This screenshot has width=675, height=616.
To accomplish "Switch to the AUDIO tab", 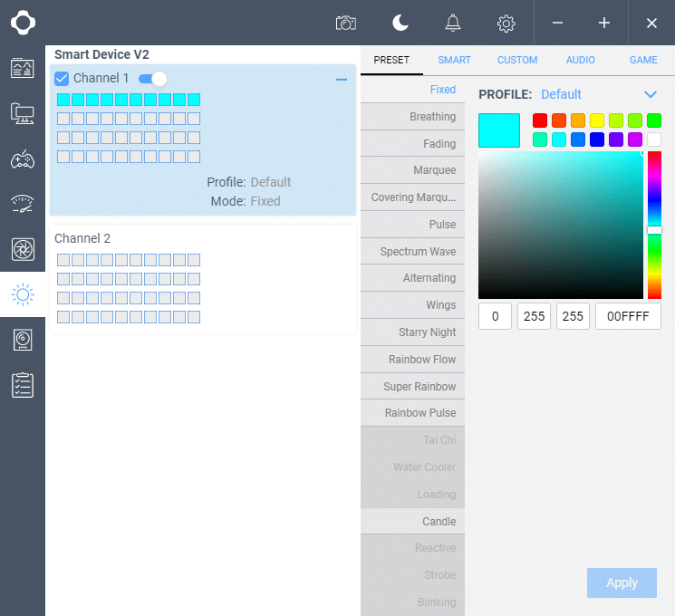I will (x=580, y=60).
